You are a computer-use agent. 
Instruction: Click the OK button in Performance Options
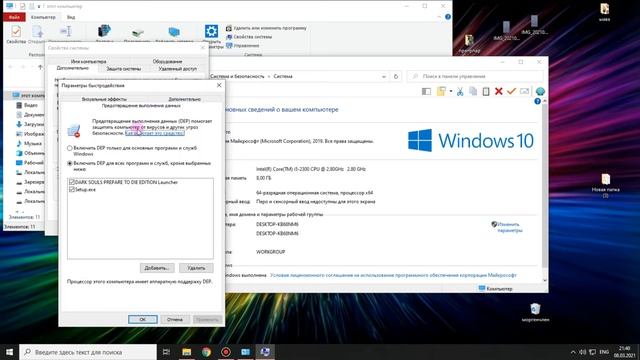pos(142,319)
